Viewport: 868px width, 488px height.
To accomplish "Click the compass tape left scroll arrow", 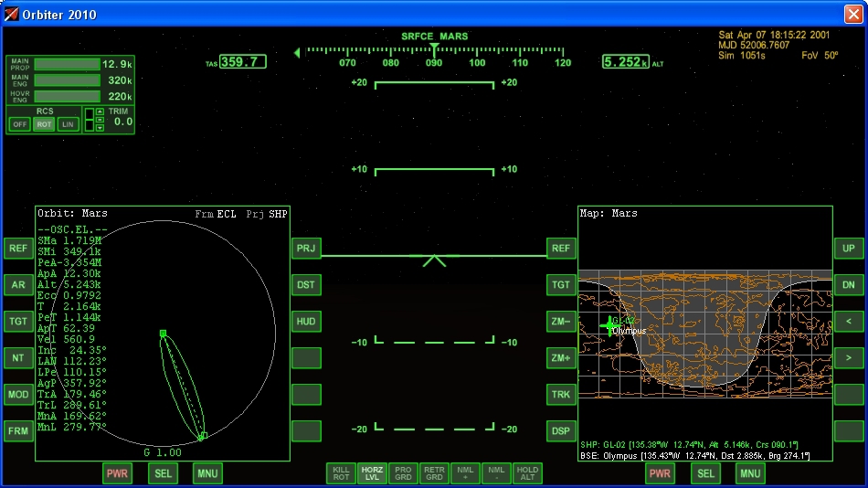I will 297,53.
